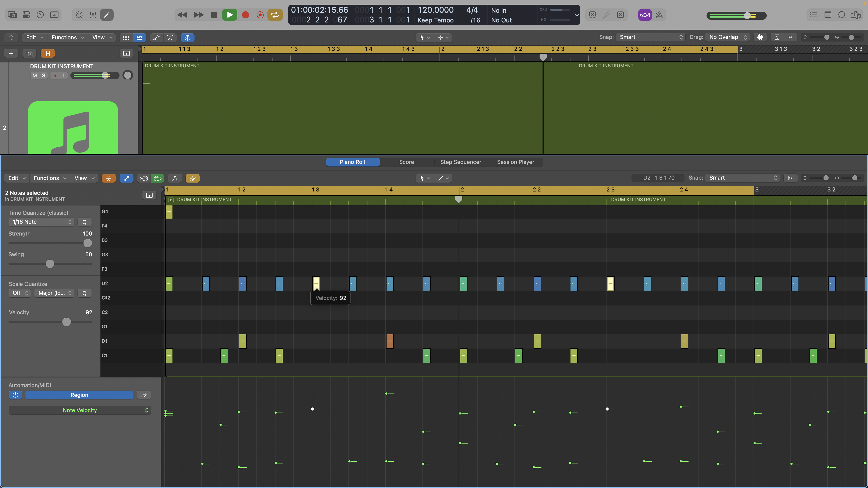Open the Loop Browser icon
The width and height of the screenshot is (868, 488).
point(842,15)
